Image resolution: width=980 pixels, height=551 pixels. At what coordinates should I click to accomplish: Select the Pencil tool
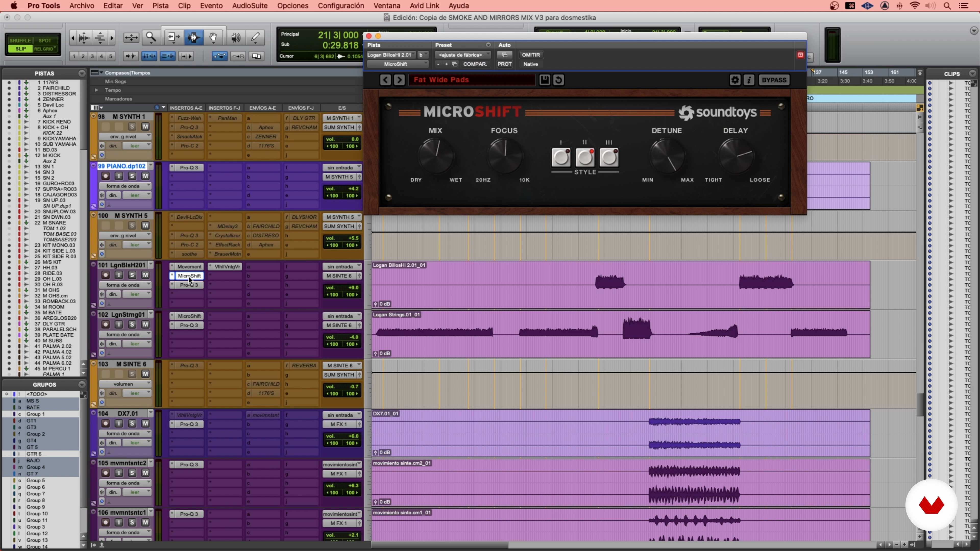click(255, 37)
